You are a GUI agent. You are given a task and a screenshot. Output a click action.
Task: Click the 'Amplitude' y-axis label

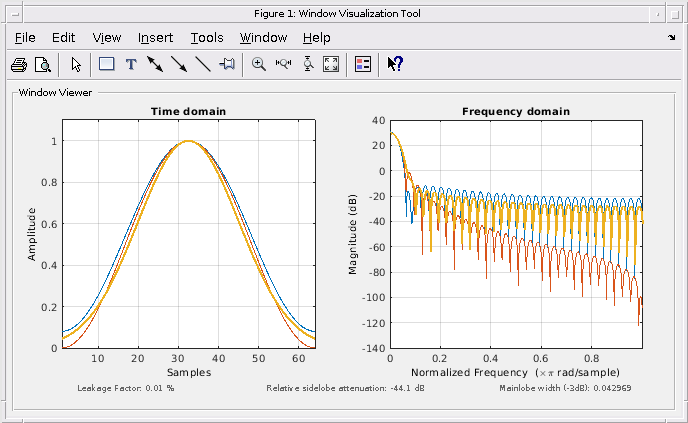[32, 234]
